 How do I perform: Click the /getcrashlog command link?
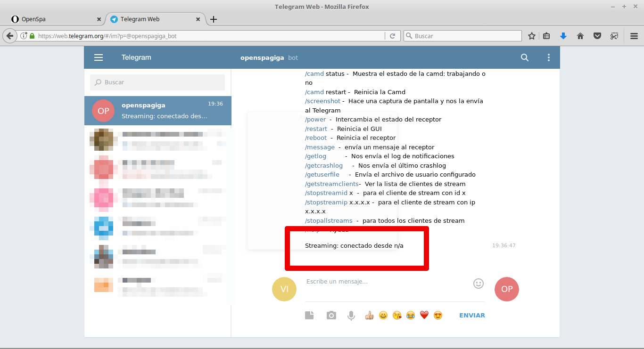(324, 166)
